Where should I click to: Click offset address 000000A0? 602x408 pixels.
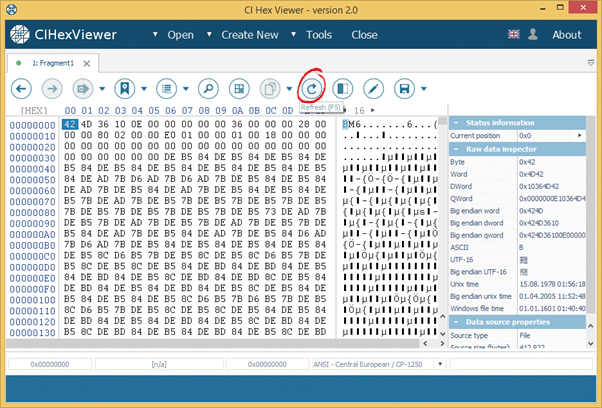coord(33,235)
